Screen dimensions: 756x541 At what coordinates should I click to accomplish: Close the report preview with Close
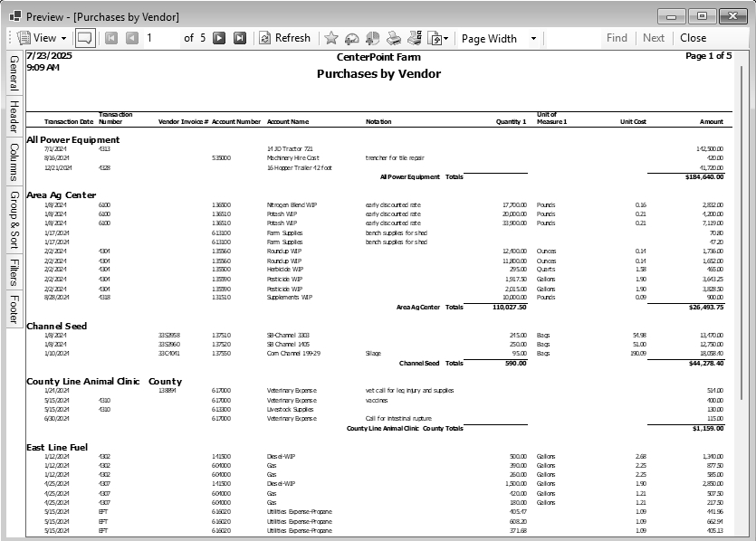[x=694, y=38]
